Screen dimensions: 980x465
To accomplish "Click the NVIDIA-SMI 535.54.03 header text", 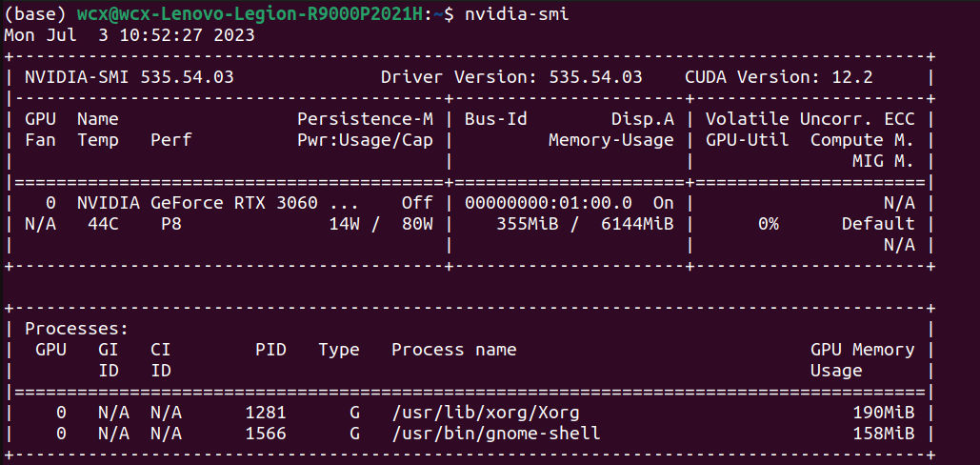I will [130, 77].
